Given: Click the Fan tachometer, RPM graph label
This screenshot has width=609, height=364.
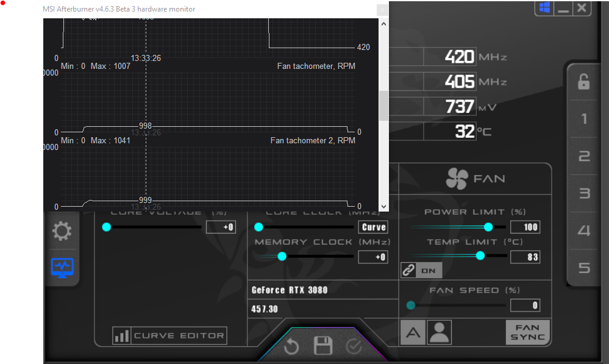Looking at the screenshot, I should click(316, 66).
